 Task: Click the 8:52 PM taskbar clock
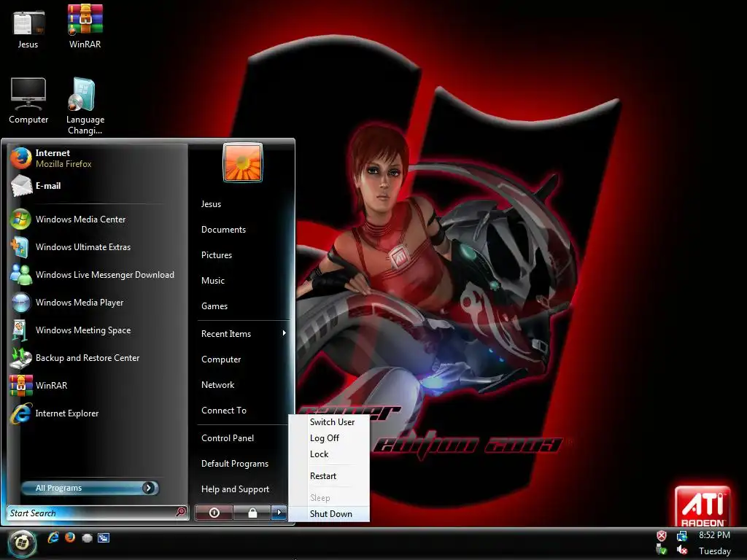[714, 535]
